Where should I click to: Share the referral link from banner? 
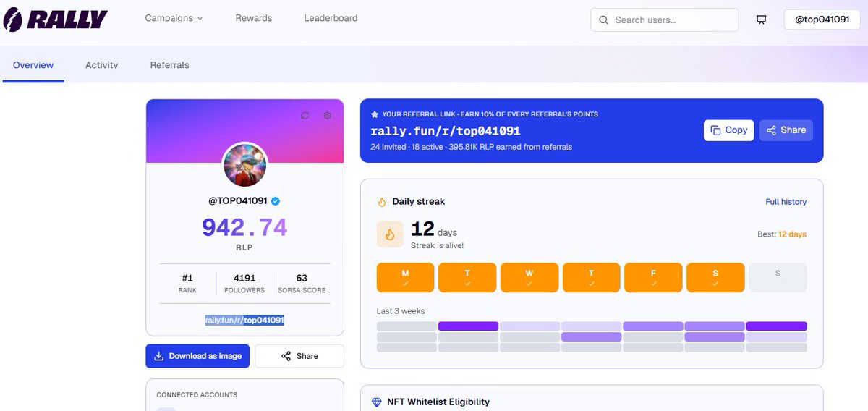(786, 130)
